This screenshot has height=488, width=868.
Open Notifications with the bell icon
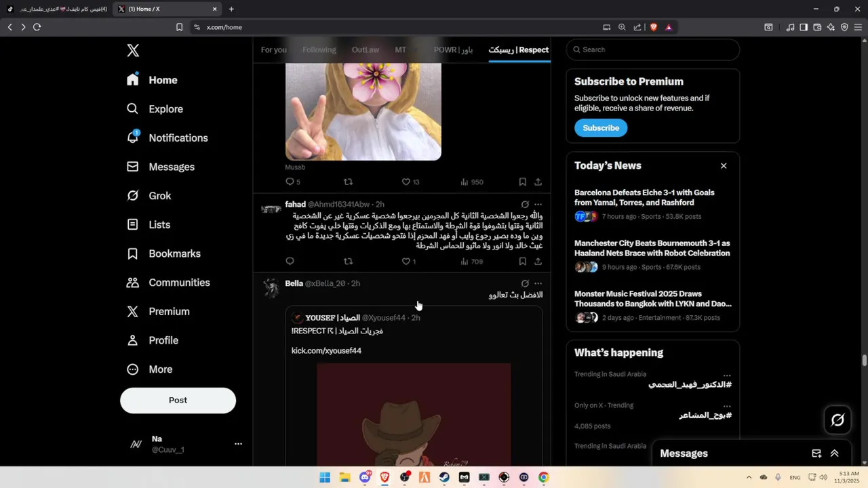click(x=167, y=138)
